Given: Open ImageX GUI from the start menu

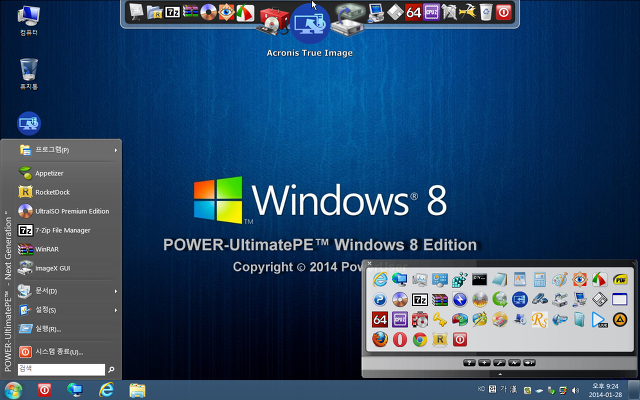Looking at the screenshot, I should 69,268.
